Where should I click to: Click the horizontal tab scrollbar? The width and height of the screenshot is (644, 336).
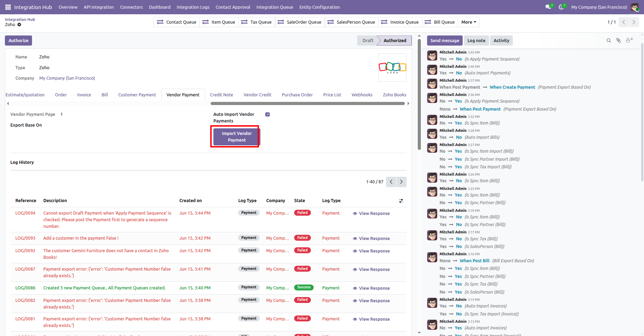pyautogui.click(x=308, y=103)
